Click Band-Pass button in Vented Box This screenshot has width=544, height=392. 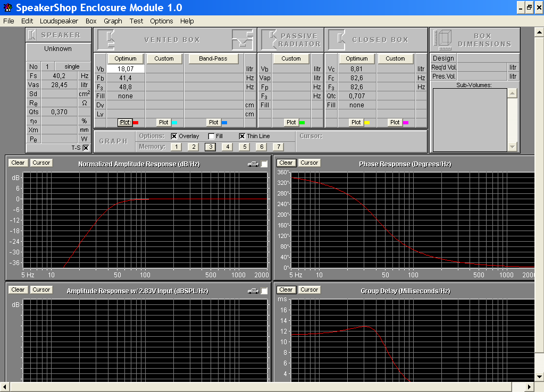(213, 58)
